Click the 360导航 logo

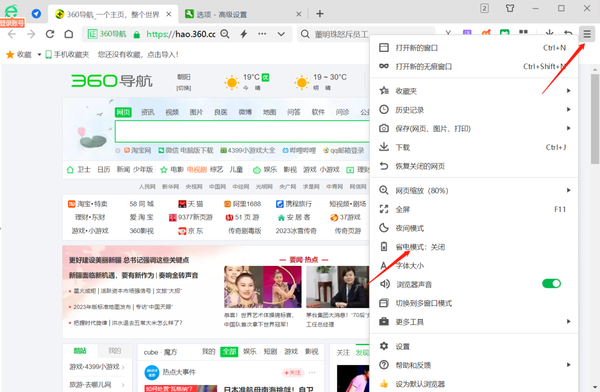point(112,81)
